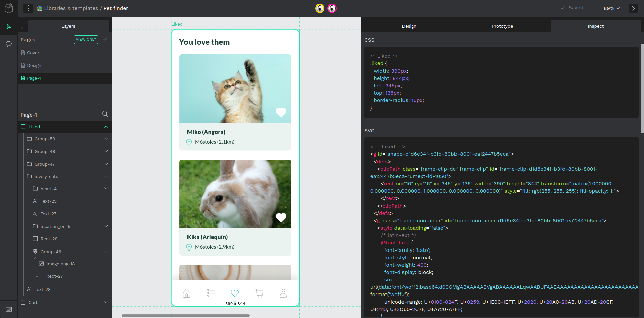Switch to the Design tab

(x=409, y=26)
